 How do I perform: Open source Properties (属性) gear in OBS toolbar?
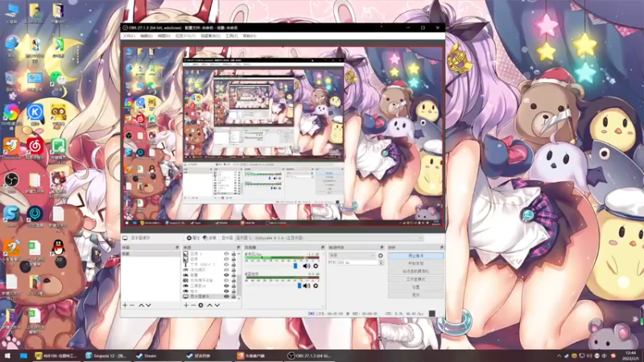click(x=193, y=238)
